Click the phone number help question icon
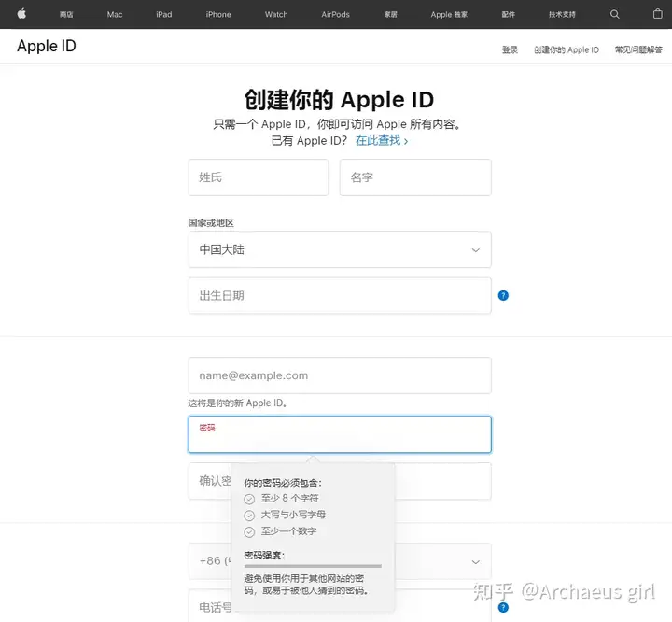The image size is (672, 622). tap(503, 607)
